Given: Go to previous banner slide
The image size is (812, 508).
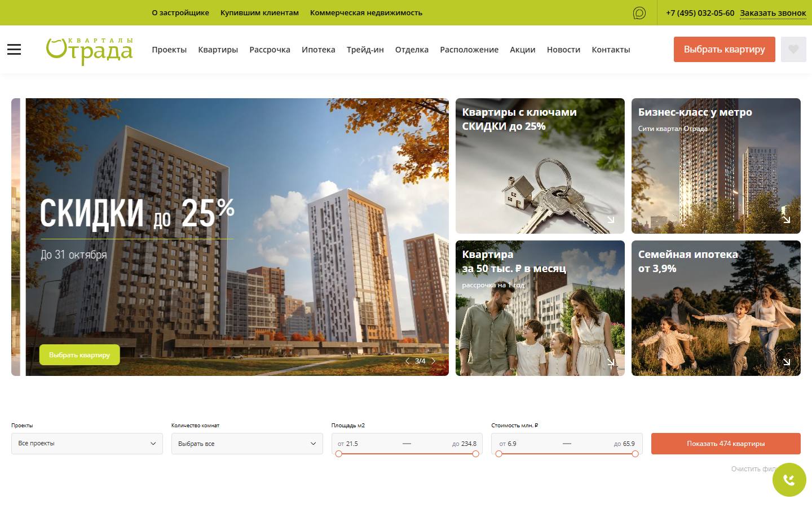Looking at the screenshot, I should point(407,361).
